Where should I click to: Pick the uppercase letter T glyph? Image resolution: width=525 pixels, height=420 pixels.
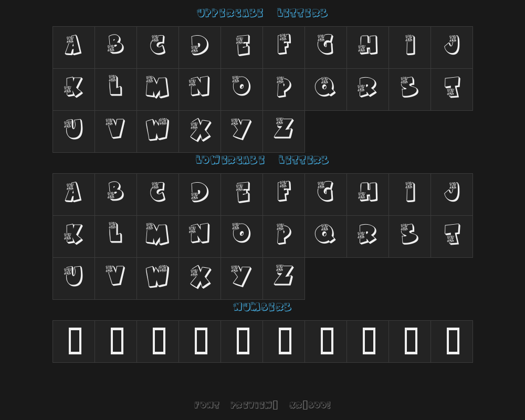451,89
